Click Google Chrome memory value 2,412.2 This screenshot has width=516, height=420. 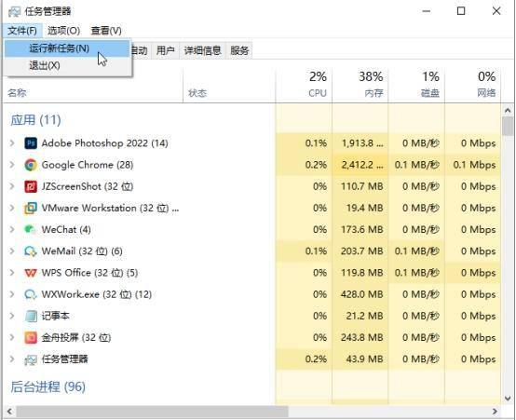tap(362, 165)
